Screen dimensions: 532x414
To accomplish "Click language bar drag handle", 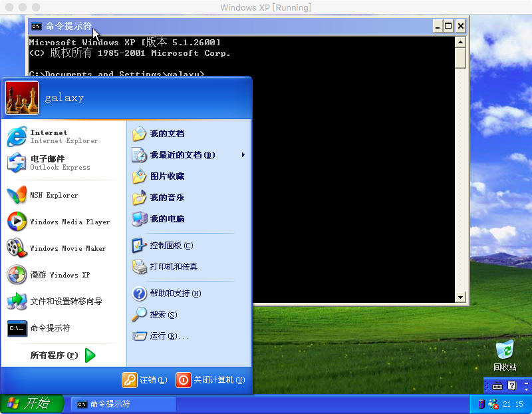I will click(487, 386).
